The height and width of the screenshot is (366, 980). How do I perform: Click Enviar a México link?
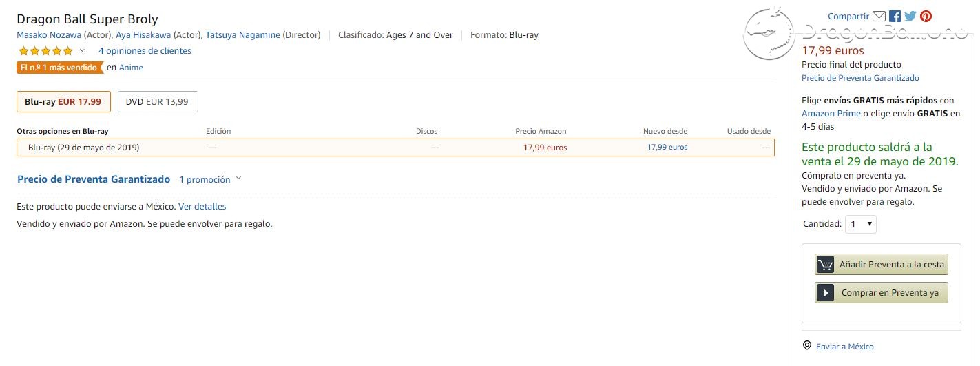tap(844, 347)
